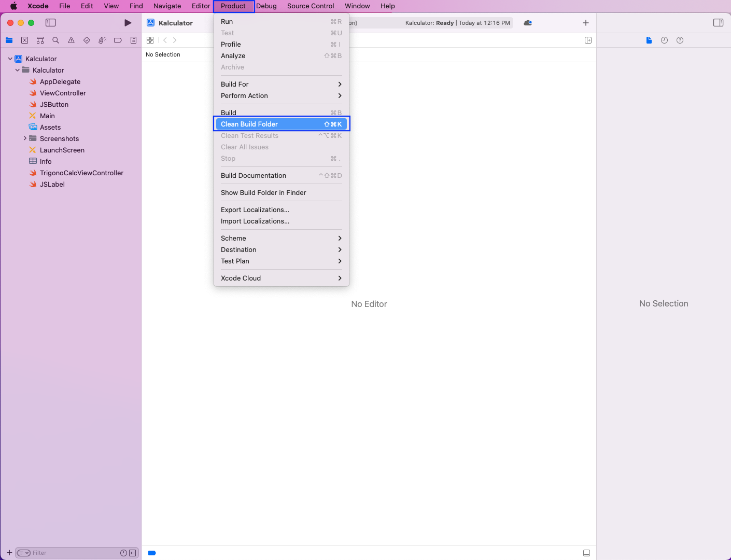
Task: Open the Debug menu
Action: tap(266, 6)
